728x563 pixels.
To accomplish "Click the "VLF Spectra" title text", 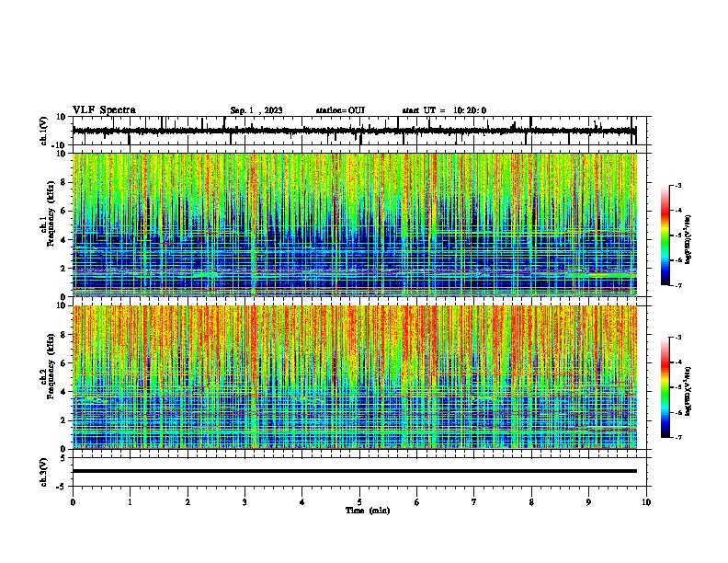I will click(104, 110).
